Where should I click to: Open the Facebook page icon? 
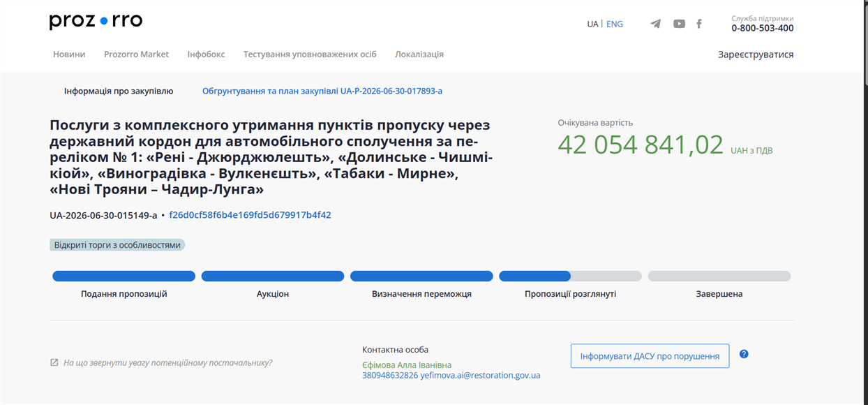(699, 24)
